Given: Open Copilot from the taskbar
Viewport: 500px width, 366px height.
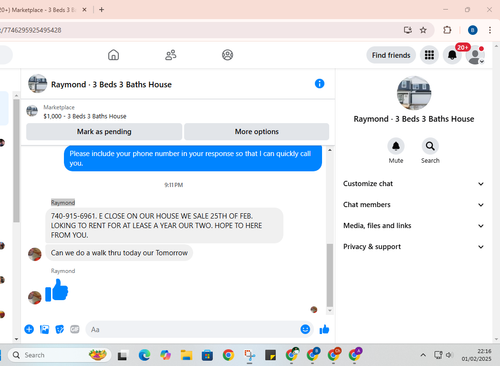Looking at the screenshot, I should tap(165, 355).
